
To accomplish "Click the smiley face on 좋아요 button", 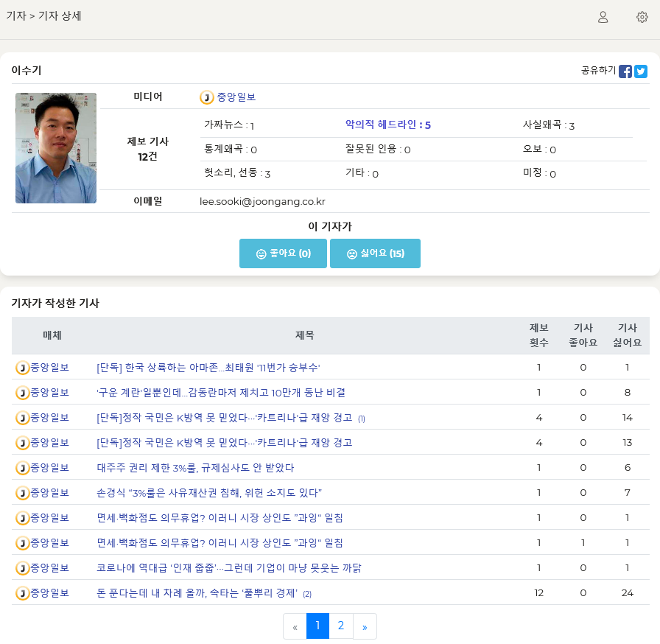I will (x=261, y=254).
